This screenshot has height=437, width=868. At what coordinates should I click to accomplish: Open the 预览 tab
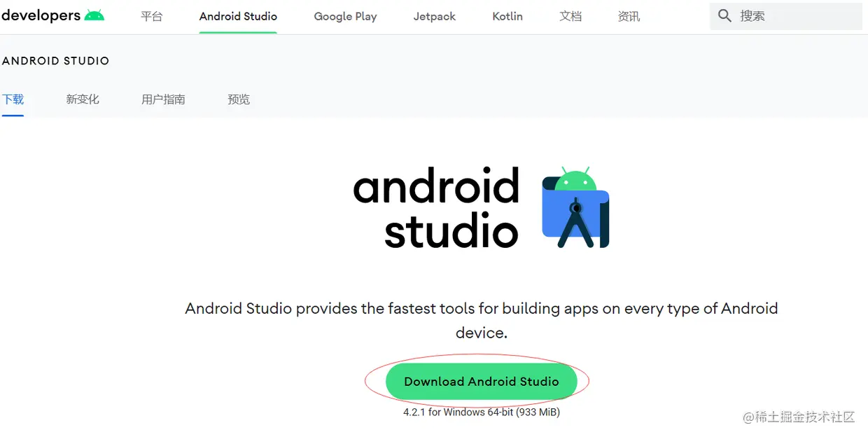[239, 99]
